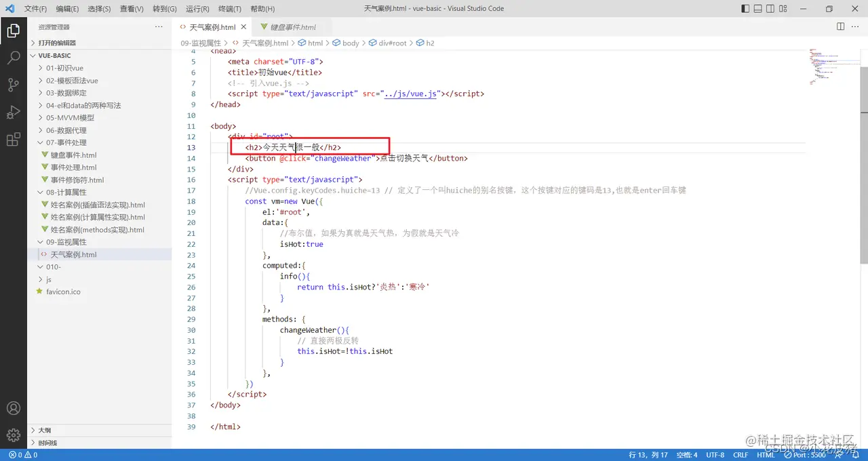Split the editor to the right
Viewport: 868px width, 461px height.
pos(840,26)
